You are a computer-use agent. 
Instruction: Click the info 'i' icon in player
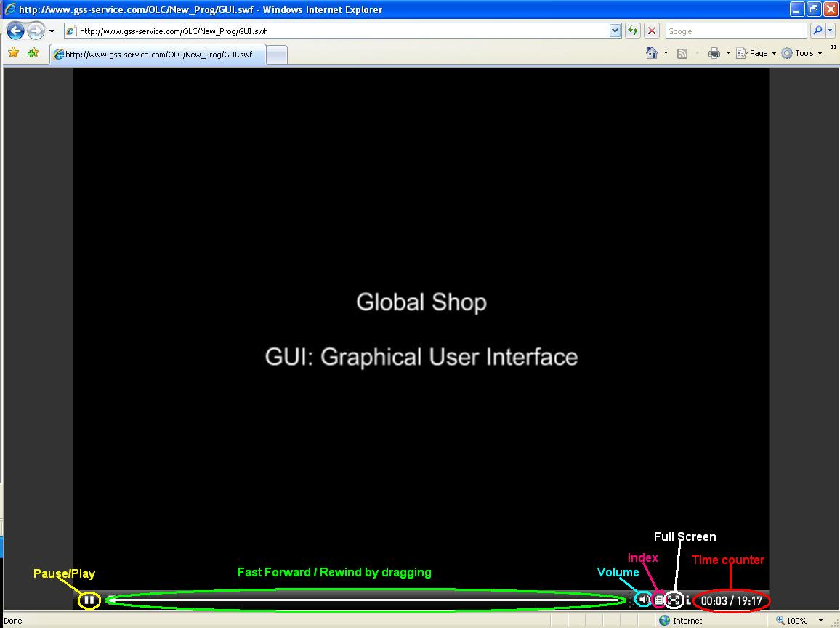click(x=688, y=600)
